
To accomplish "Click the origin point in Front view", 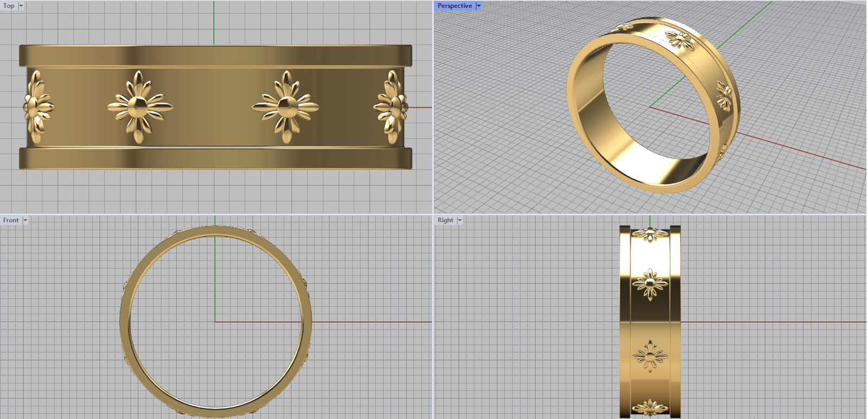I will 215,322.
